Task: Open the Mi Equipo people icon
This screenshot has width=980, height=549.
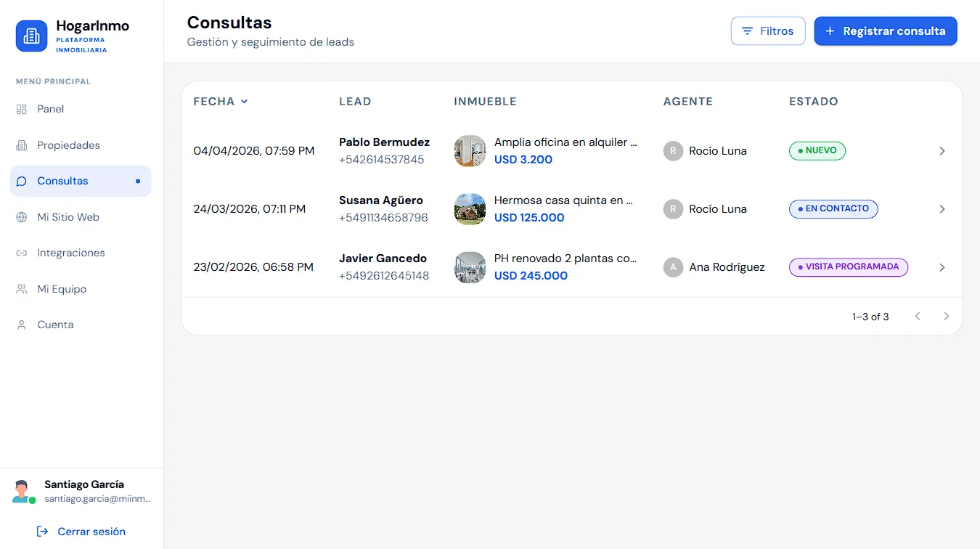Action: pos(22,289)
